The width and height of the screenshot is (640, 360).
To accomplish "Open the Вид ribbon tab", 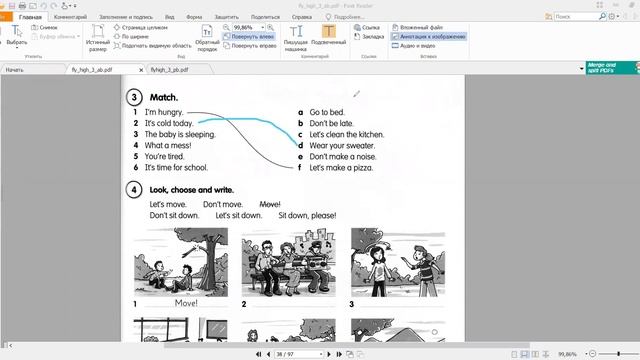I will tap(170, 17).
